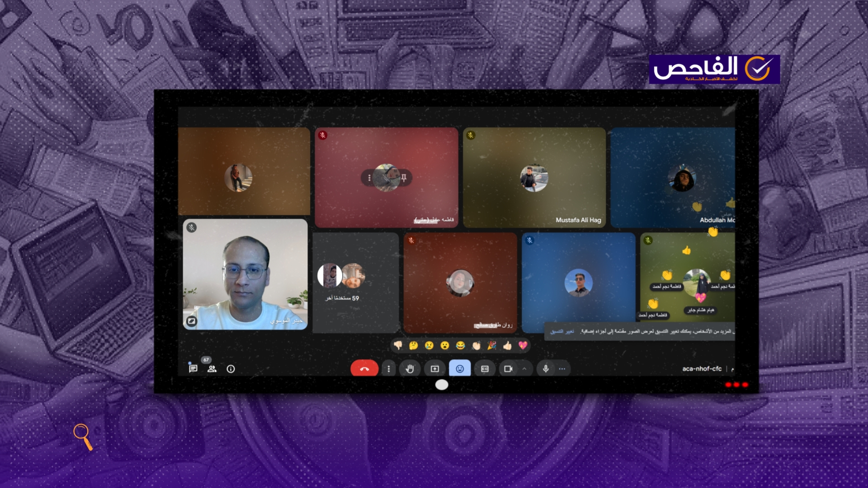The width and height of the screenshot is (868, 488).
Task: Toggle the highlighted reactions smiley button
Action: 460,369
